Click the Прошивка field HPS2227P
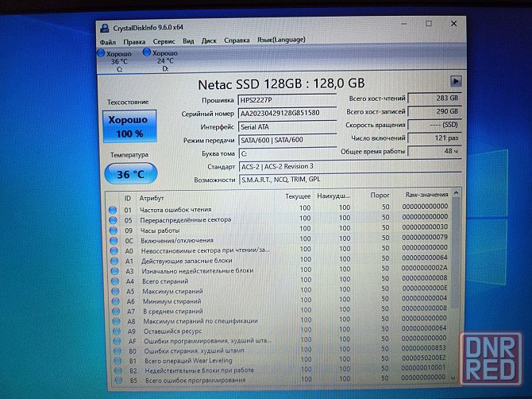Image resolution: width=532 pixels, height=399 pixels. [287, 100]
